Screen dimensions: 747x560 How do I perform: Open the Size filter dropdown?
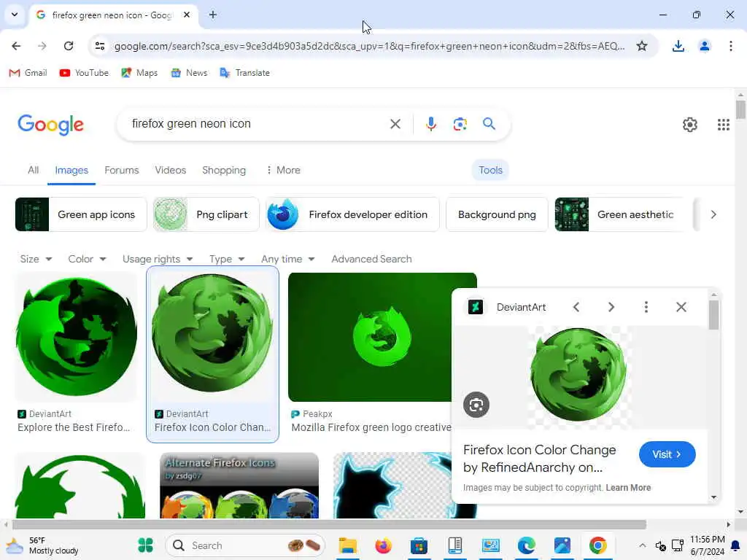coord(36,259)
